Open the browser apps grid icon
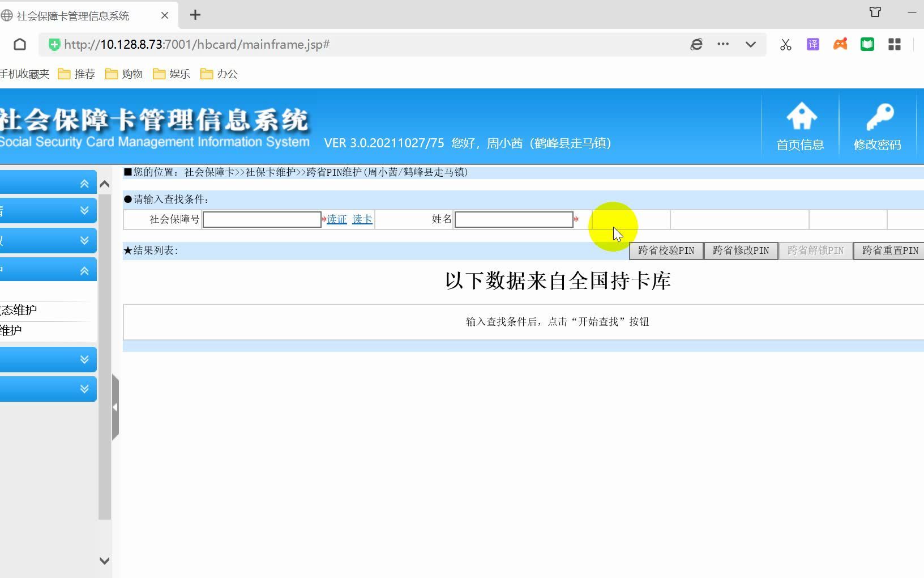The image size is (924, 578). click(x=895, y=44)
